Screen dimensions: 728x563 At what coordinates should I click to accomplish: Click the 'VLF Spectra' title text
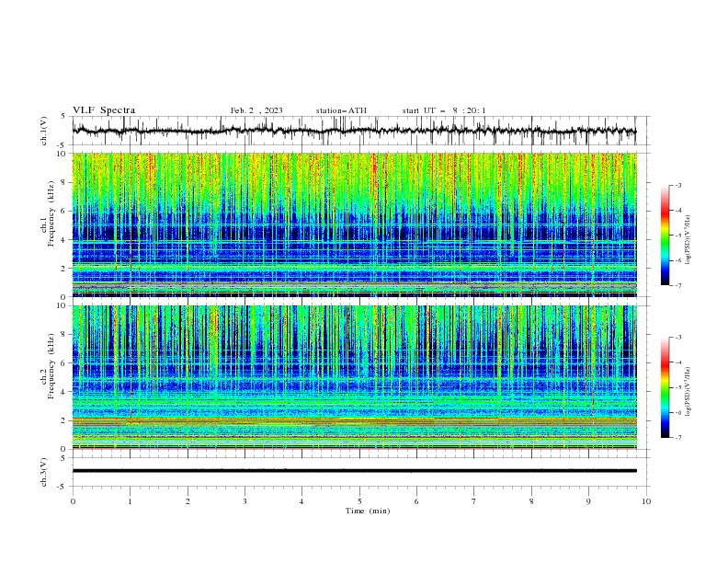pyautogui.click(x=104, y=110)
